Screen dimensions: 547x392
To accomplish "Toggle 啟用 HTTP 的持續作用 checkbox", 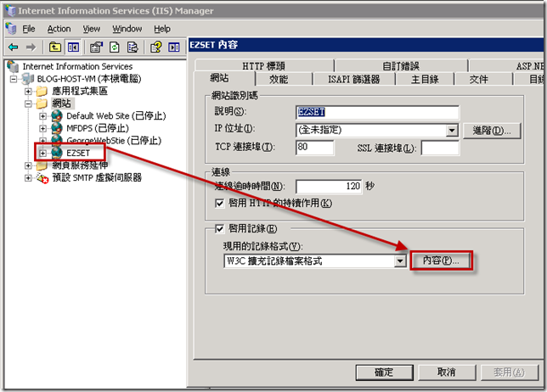I will (x=219, y=203).
